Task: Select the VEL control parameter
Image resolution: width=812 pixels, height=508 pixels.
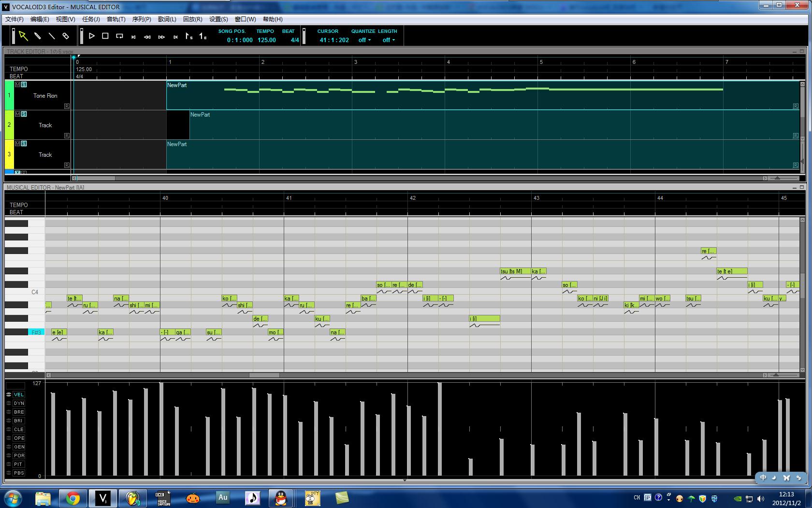Action: (x=19, y=394)
